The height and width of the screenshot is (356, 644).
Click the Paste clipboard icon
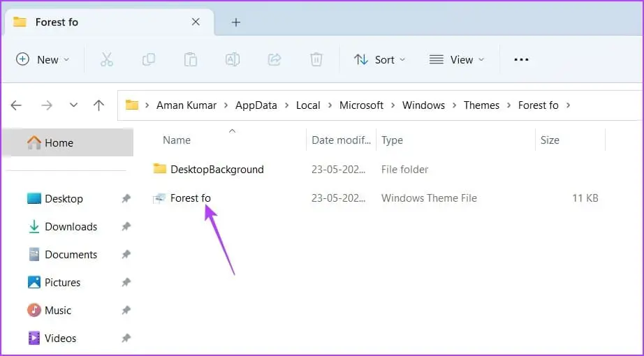pyautogui.click(x=191, y=59)
